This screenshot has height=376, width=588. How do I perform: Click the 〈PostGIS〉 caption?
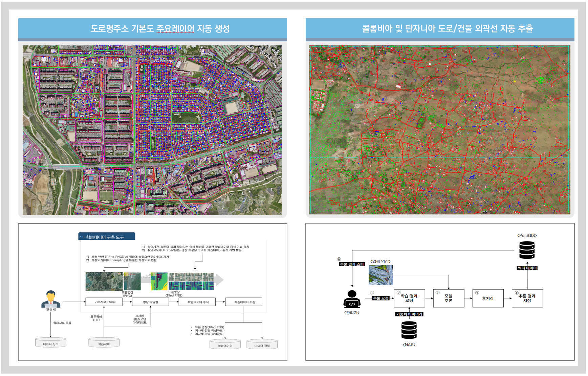[x=527, y=235]
